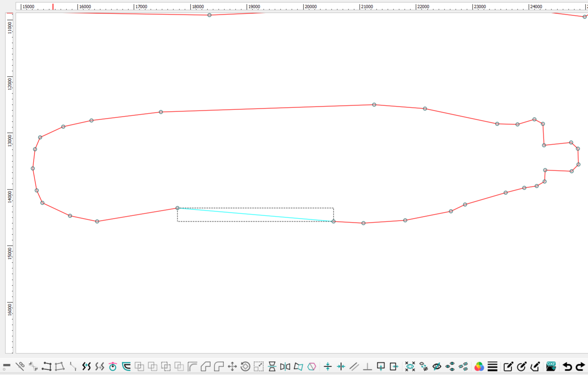The image size is (588, 375).
Task: Click the pink stopwatch icon
Action: 113,366
